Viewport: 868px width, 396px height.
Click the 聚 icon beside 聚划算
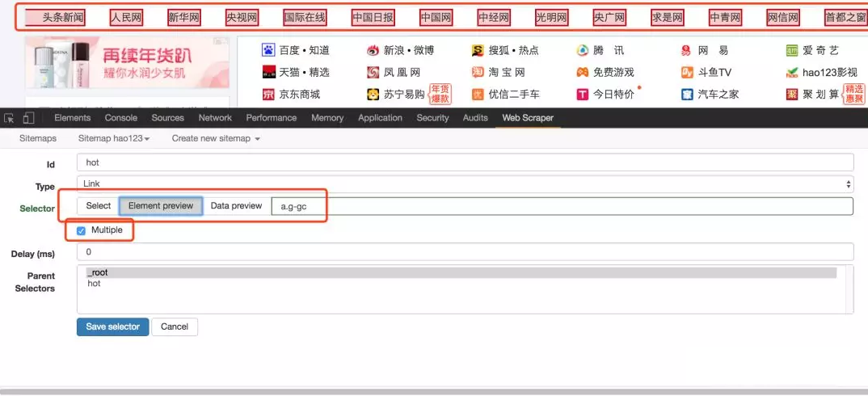pyautogui.click(x=791, y=95)
